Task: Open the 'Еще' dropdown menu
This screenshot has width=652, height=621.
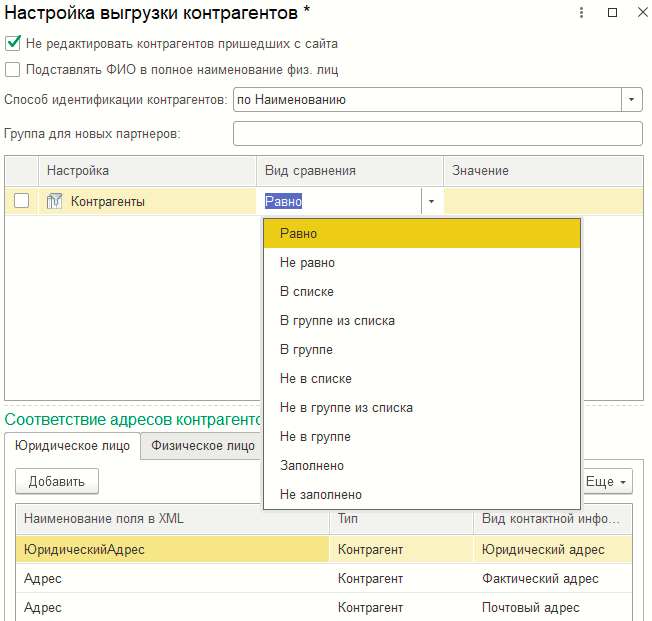Action: tap(606, 482)
